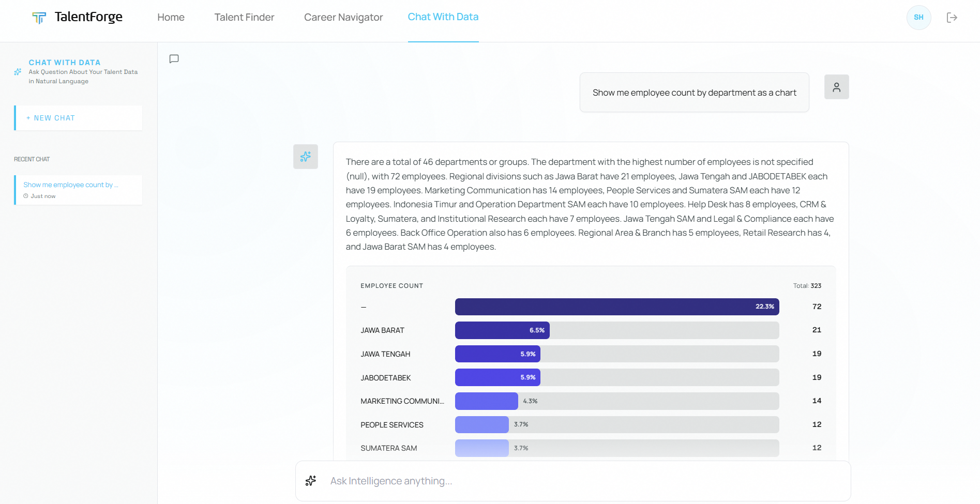Click the sparkle icon in input box
The height and width of the screenshot is (504, 980).
tap(311, 481)
